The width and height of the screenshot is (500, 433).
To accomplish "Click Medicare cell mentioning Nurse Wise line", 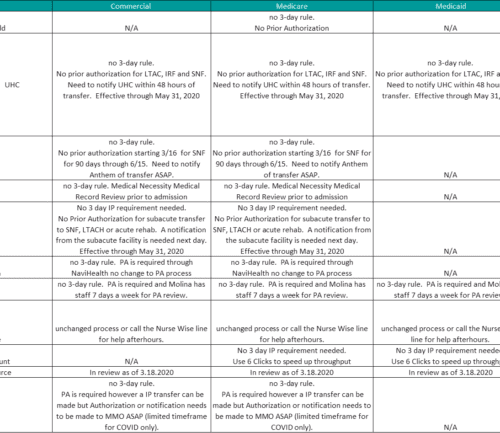I will pyautogui.click(x=292, y=322).
